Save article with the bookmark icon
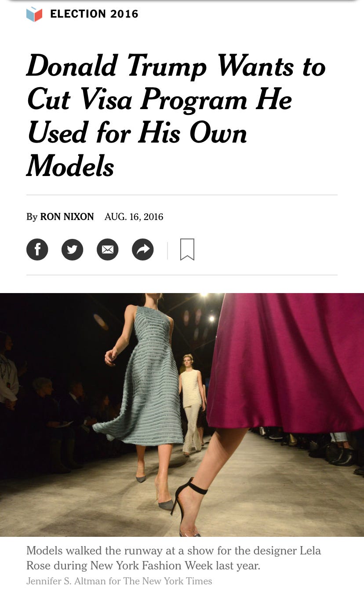This screenshot has width=364, height=609. [x=187, y=249]
